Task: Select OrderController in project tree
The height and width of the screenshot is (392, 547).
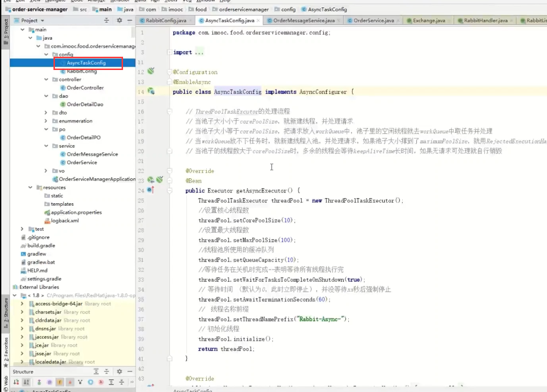Action: (85, 88)
